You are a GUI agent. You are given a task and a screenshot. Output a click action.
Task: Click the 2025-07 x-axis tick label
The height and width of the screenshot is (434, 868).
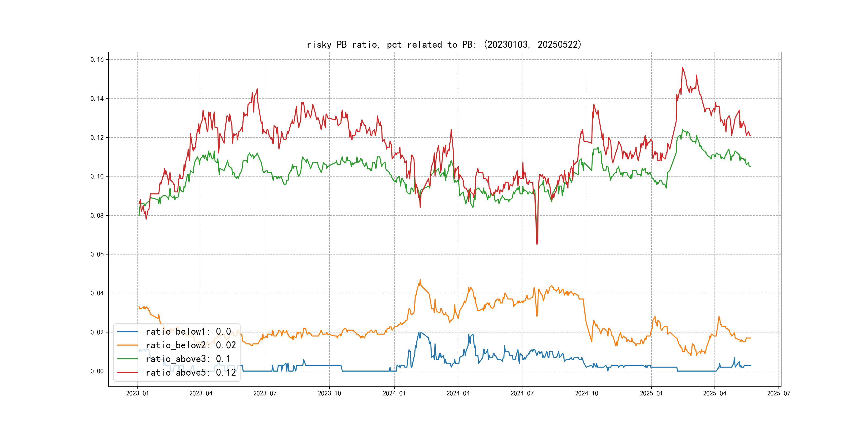[779, 393]
